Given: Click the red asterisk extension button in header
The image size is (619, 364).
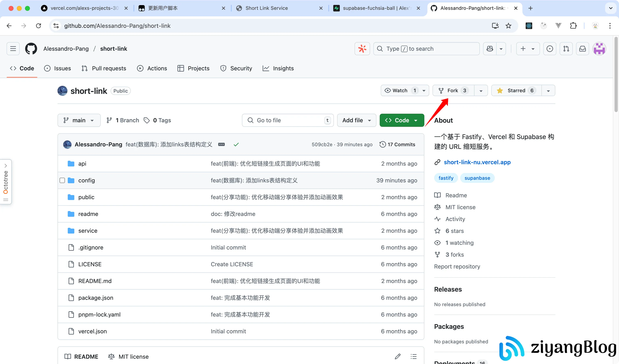Looking at the screenshot, I should 362,49.
